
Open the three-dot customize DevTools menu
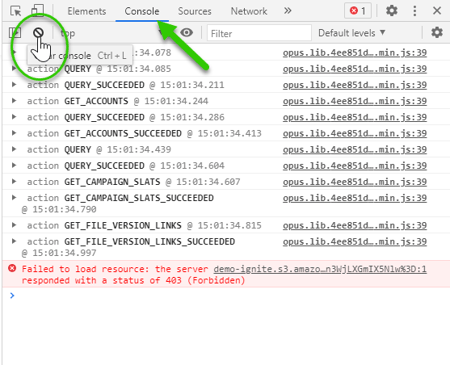tap(414, 11)
